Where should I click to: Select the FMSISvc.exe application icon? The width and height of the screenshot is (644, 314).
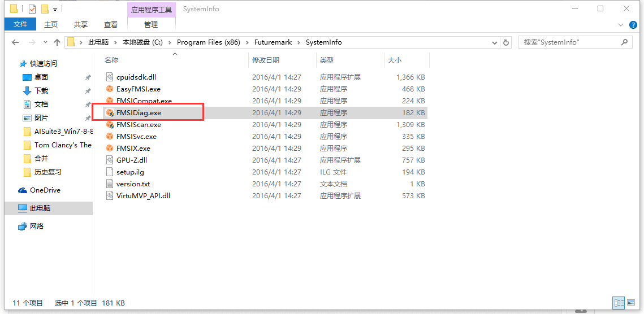click(x=109, y=136)
